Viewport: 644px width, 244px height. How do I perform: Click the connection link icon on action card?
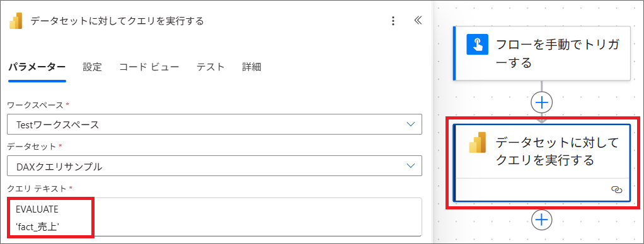(x=616, y=189)
